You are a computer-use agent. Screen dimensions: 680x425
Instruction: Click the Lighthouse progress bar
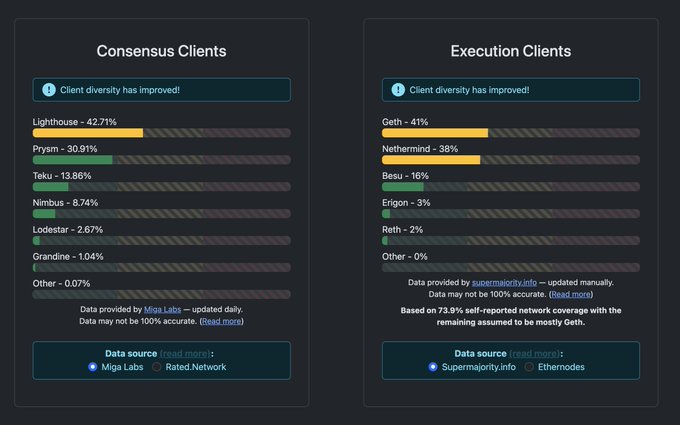(x=161, y=133)
